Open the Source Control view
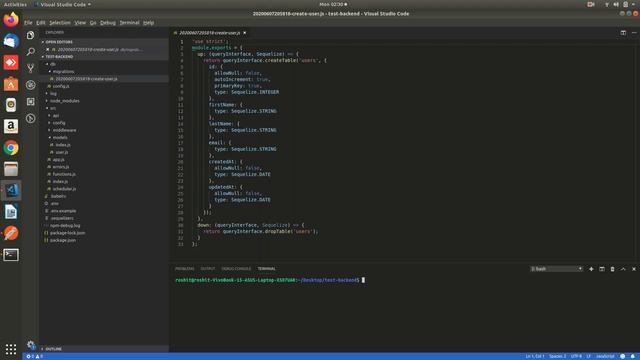This screenshot has height=360, width=640. pos(31,68)
